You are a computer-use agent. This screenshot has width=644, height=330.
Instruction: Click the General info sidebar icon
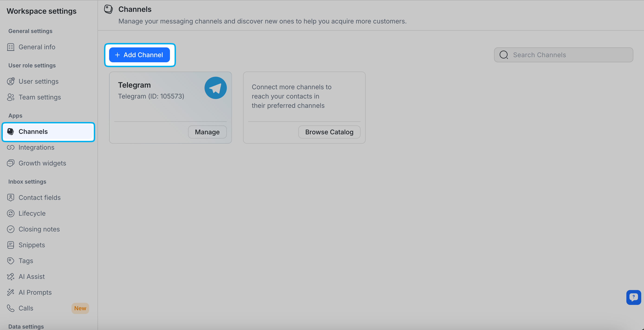click(x=10, y=47)
